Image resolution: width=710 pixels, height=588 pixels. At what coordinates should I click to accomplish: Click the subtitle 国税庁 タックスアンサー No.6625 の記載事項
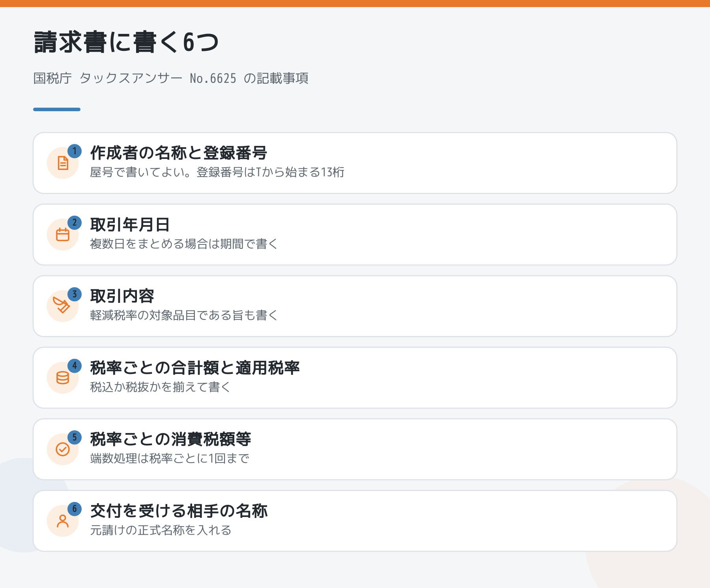click(x=171, y=78)
